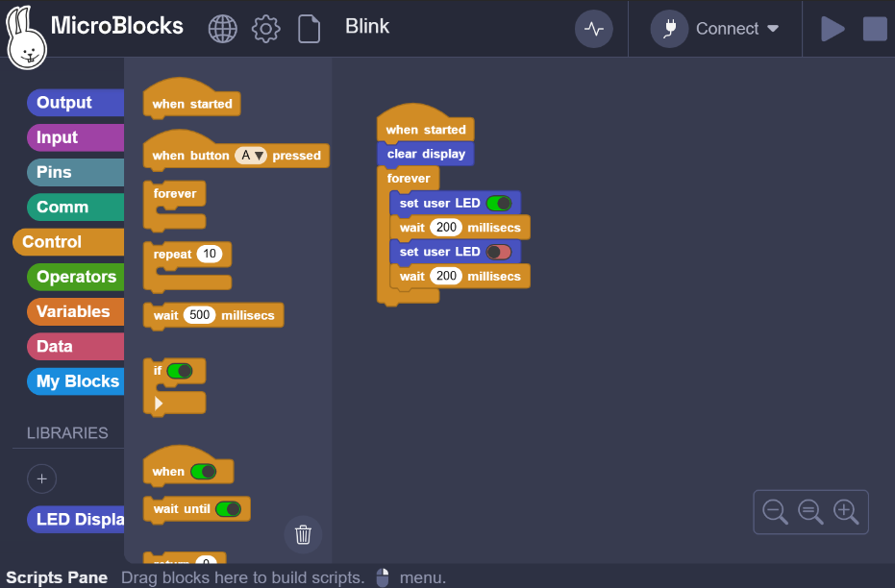Screen dimensions: 895x588
Task: Click the MicroBlocks rabbit logo
Action: tap(25, 37)
